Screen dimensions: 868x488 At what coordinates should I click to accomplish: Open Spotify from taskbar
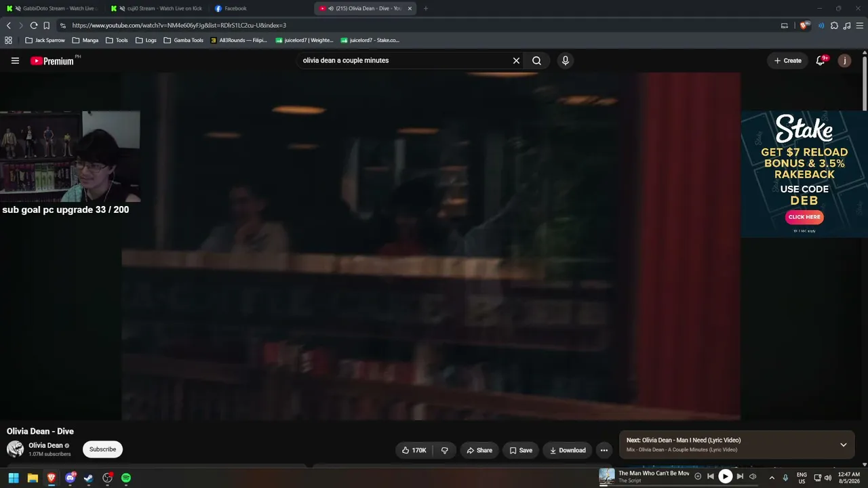coord(125,478)
